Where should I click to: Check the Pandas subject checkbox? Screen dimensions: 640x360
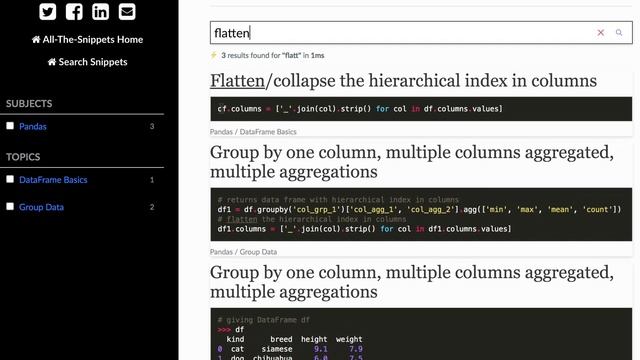10,126
